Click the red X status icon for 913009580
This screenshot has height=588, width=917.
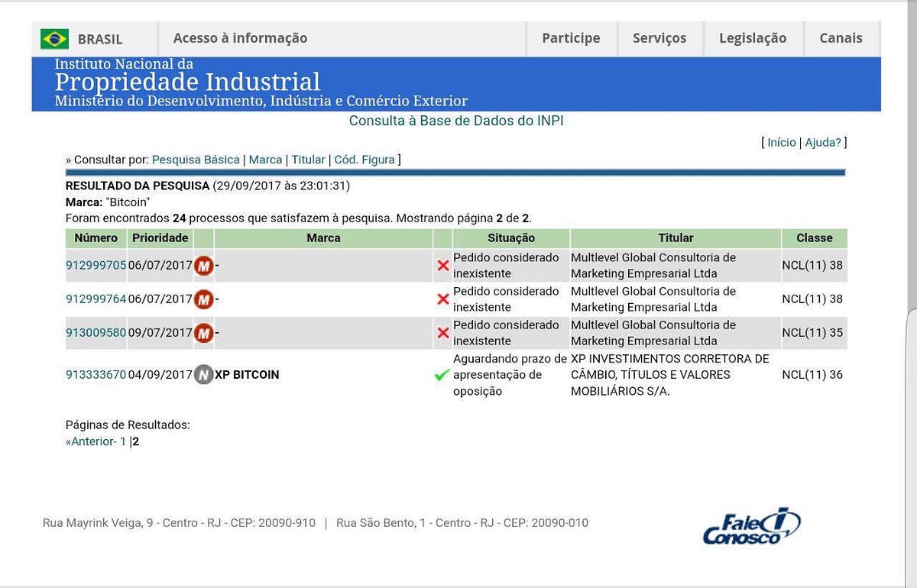(x=442, y=333)
